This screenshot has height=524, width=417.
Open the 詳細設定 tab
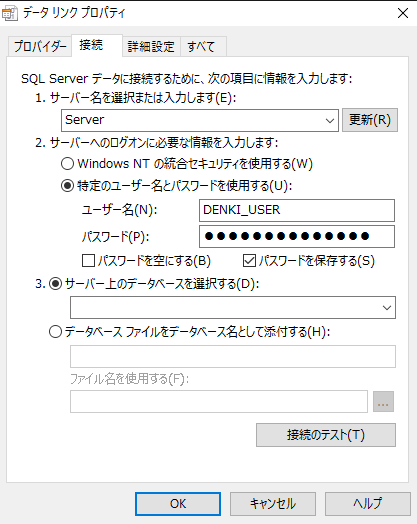click(151, 46)
